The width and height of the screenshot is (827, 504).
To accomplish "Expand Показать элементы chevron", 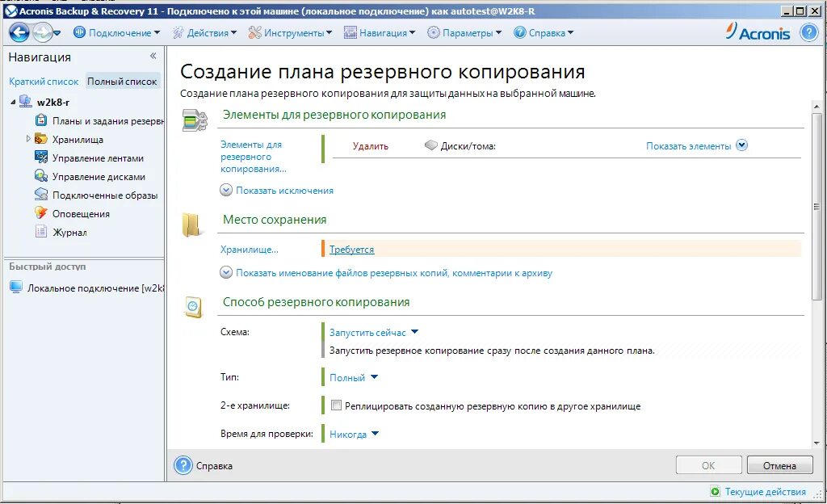I will [741, 145].
